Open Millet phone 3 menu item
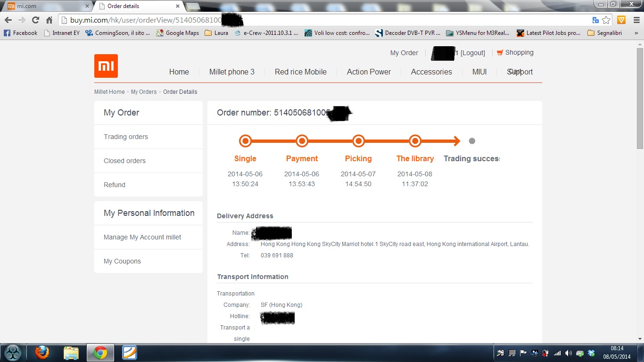Viewport: 644px width, 362px height. point(232,72)
